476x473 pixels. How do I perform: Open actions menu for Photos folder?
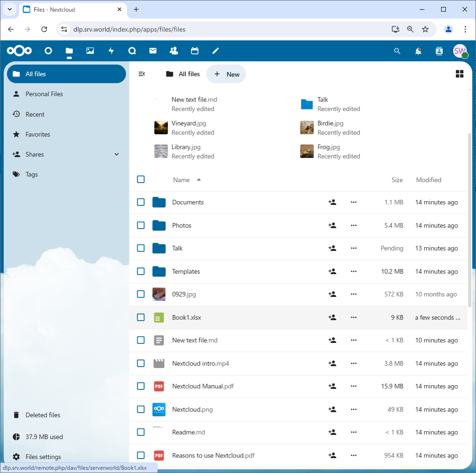pos(354,225)
